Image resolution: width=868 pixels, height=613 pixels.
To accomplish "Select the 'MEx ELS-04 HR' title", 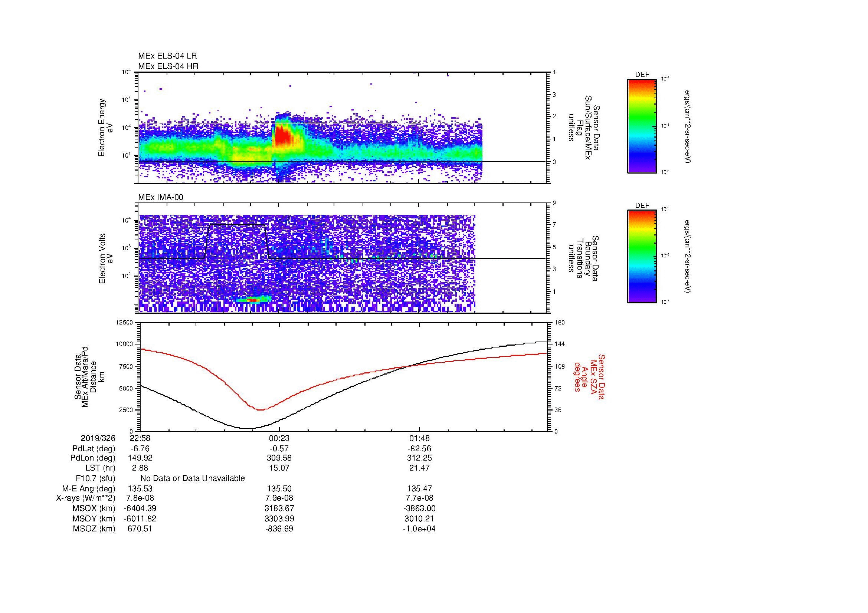I will pyautogui.click(x=168, y=66).
